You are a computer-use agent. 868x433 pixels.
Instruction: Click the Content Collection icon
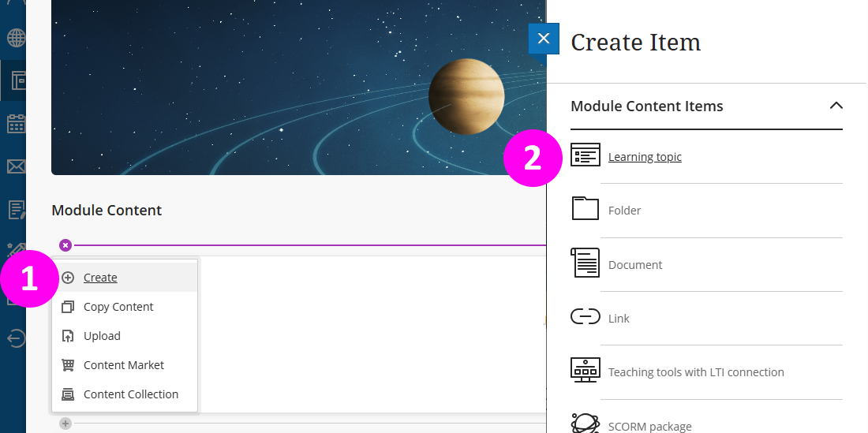click(68, 395)
